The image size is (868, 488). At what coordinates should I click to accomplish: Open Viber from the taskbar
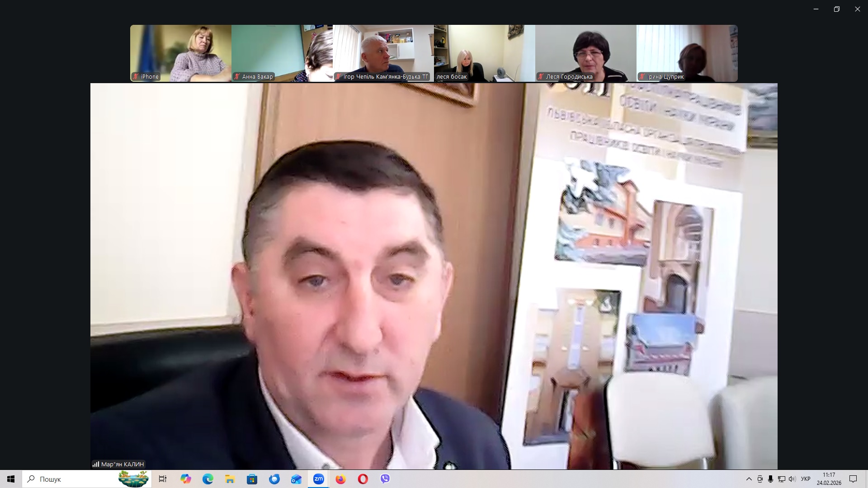pos(385,479)
